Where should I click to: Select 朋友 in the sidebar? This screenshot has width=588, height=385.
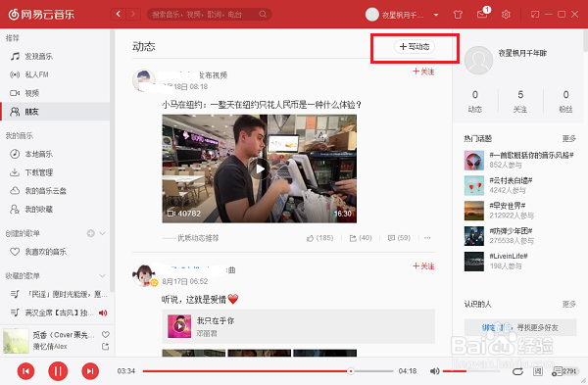coord(55,112)
